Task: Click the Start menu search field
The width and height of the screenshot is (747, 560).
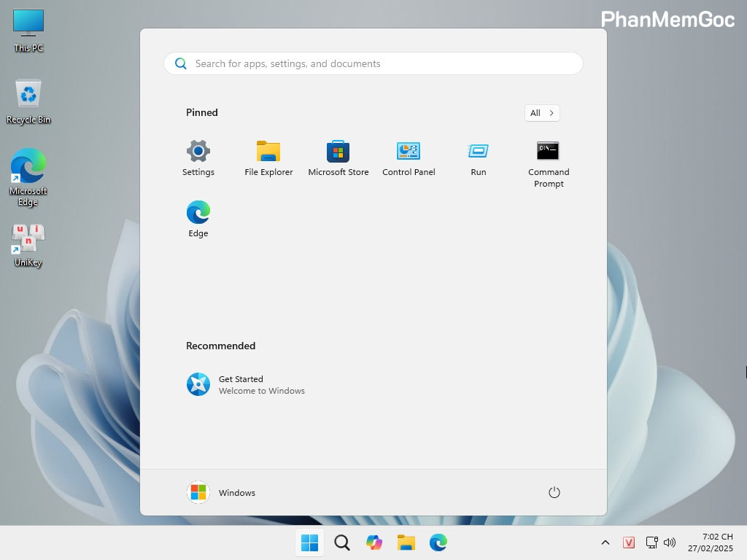Action: pyautogui.click(x=373, y=63)
